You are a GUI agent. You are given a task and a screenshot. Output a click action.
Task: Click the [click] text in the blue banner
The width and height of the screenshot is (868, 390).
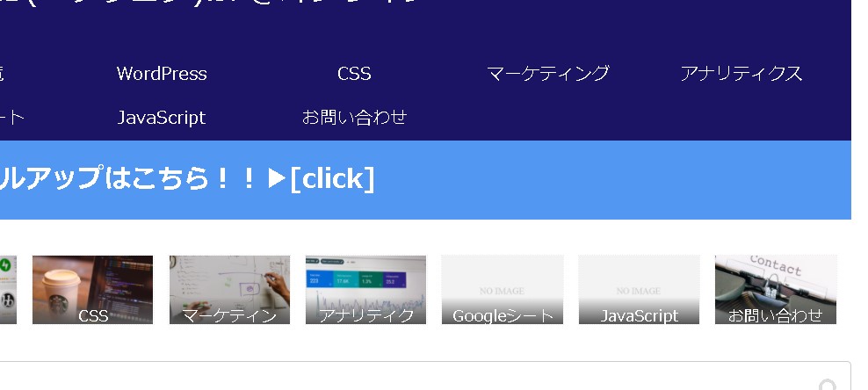(x=333, y=178)
